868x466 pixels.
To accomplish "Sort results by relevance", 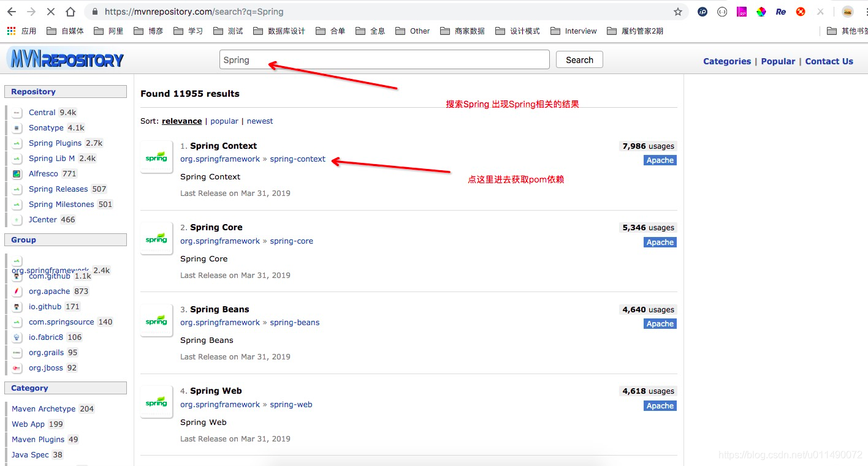I will click(181, 121).
